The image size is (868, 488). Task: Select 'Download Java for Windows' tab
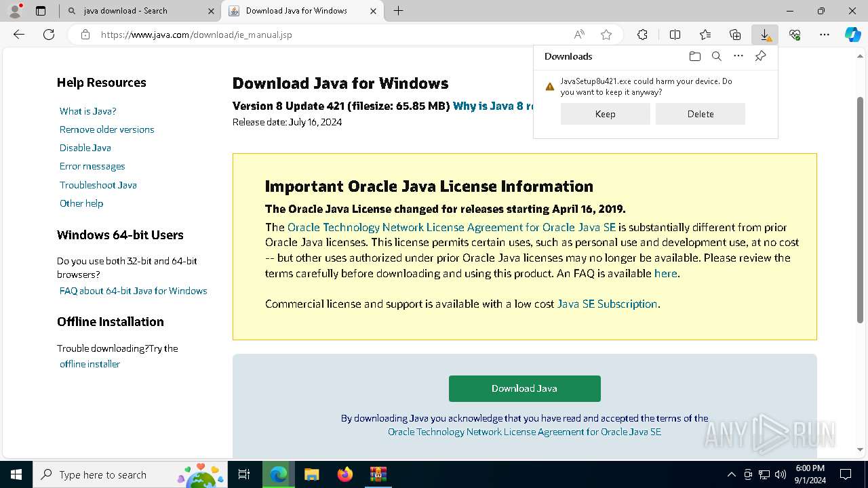coord(302,11)
